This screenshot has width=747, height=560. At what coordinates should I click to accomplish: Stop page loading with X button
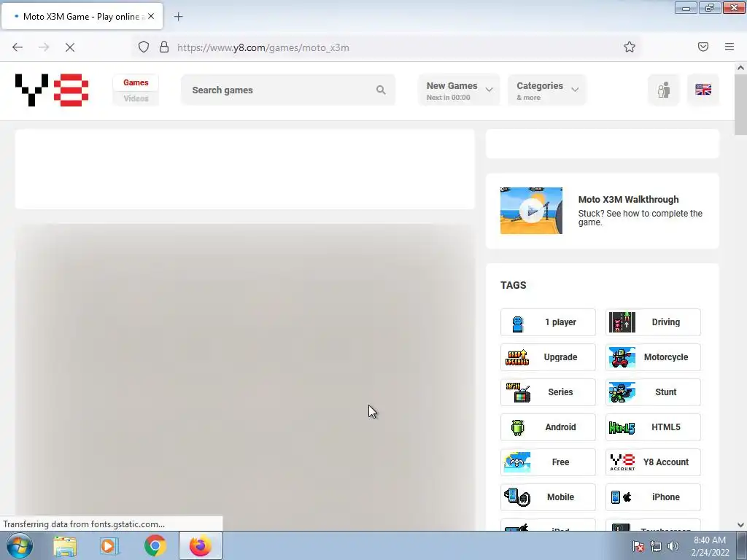[x=70, y=47]
